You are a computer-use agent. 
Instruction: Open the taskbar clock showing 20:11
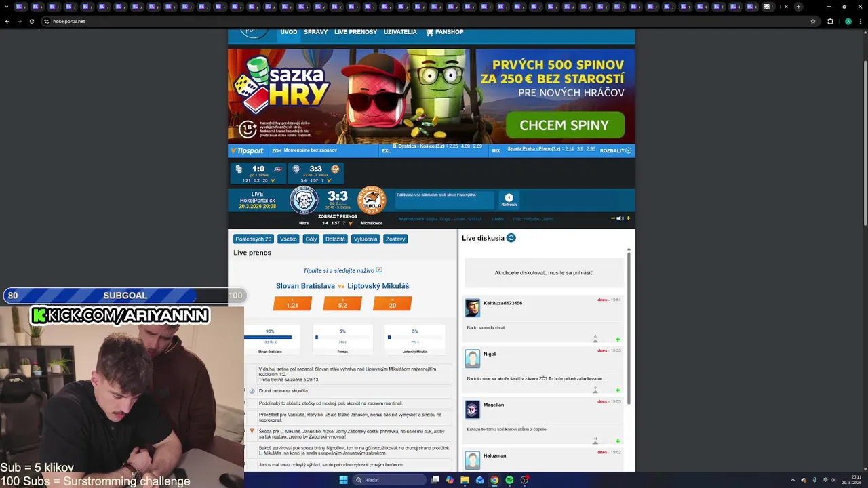pos(850,480)
